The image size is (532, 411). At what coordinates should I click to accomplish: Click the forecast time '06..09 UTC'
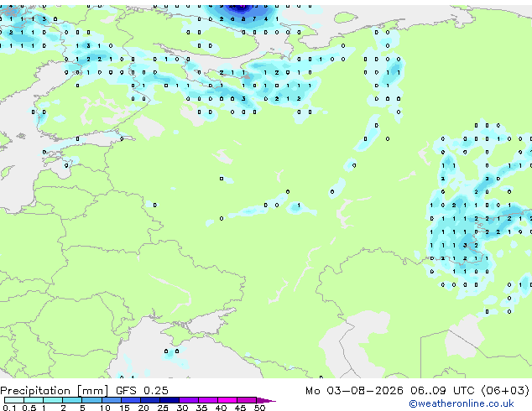pos(442,391)
